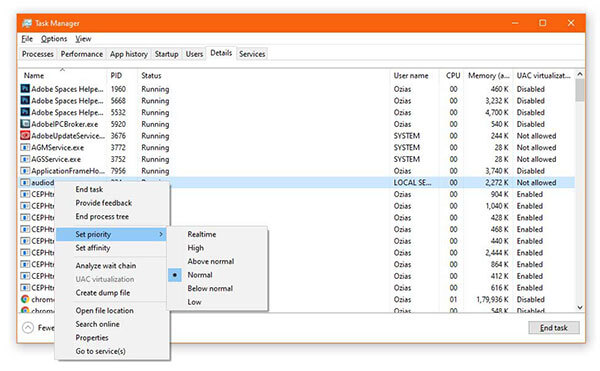600x371 pixels.
Task: Choose Open file location
Action: pyautogui.click(x=104, y=311)
